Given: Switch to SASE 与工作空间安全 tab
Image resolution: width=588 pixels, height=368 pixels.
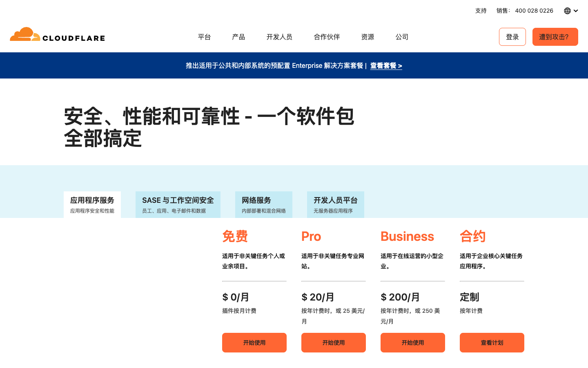Looking at the screenshot, I should point(178,204).
